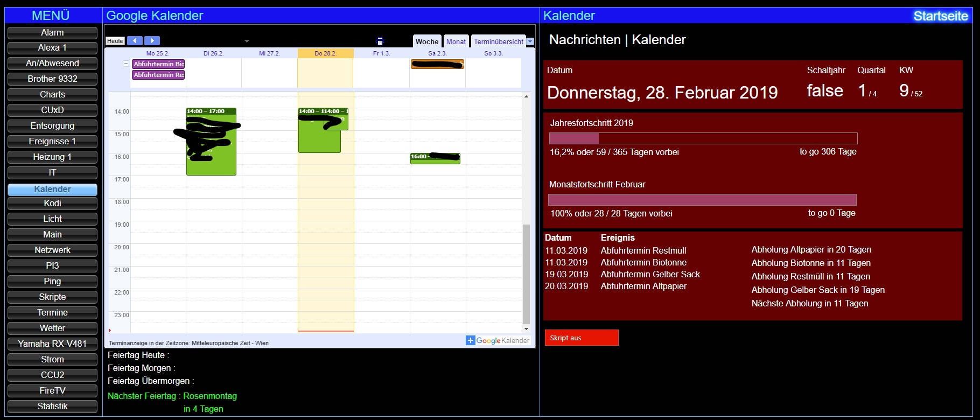This screenshot has height=420, width=980.
Task: Open the Ping page
Action: tap(52, 282)
